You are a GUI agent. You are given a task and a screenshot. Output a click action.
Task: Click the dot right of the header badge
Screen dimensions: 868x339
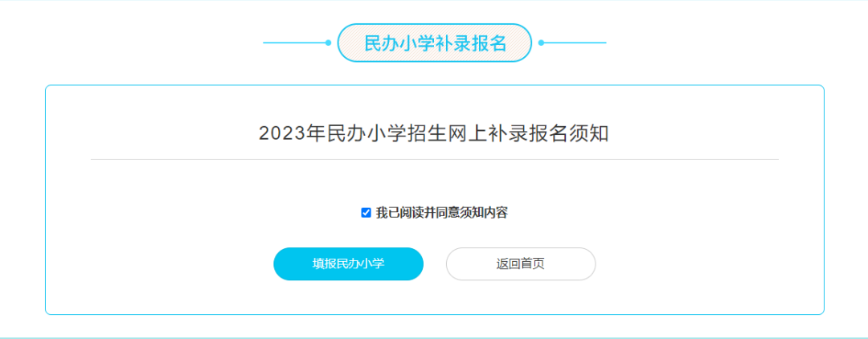pos(541,43)
